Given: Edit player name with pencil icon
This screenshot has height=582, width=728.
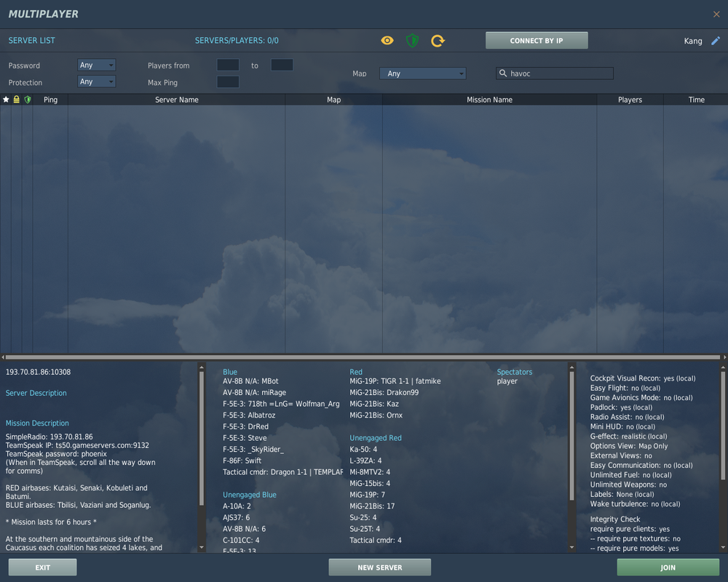Looking at the screenshot, I should [x=716, y=41].
